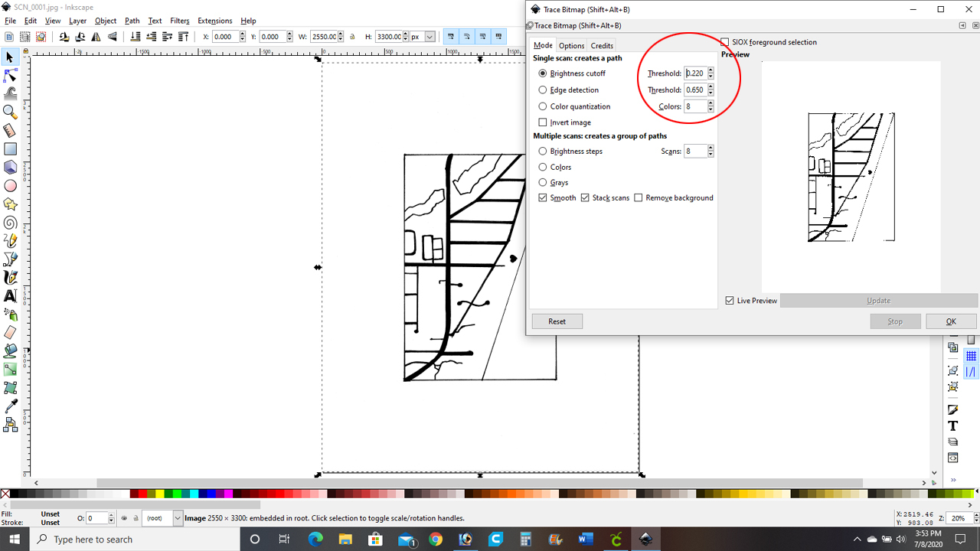This screenshot has width=980, height=551.
Task: Increase the Edge detection threshold stepper
Action: 710,87
